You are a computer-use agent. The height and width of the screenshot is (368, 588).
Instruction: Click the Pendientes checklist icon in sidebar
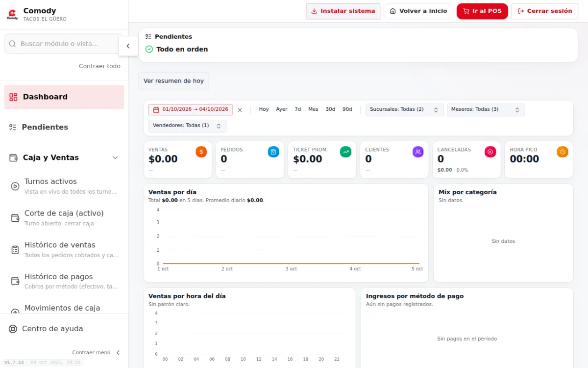click(13, 127)
